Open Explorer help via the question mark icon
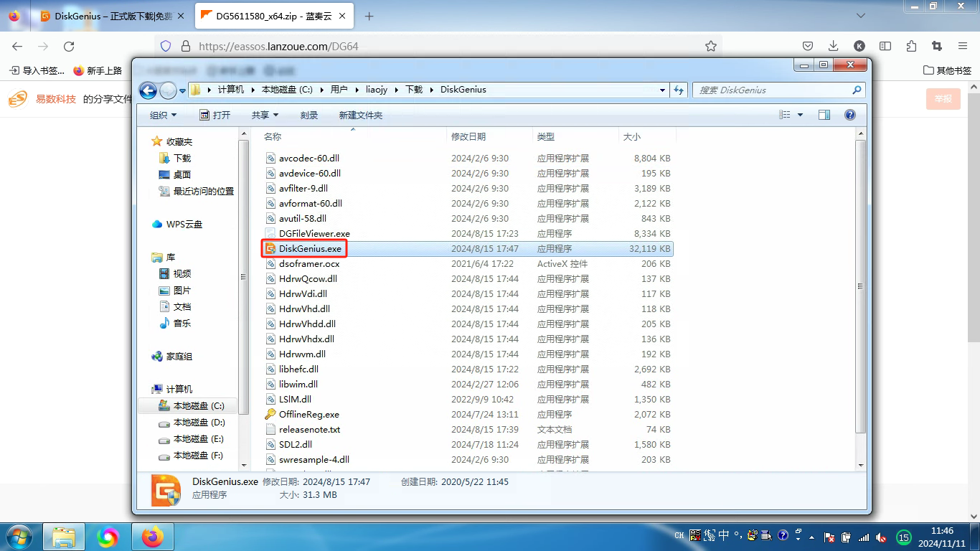 (850, 115)
